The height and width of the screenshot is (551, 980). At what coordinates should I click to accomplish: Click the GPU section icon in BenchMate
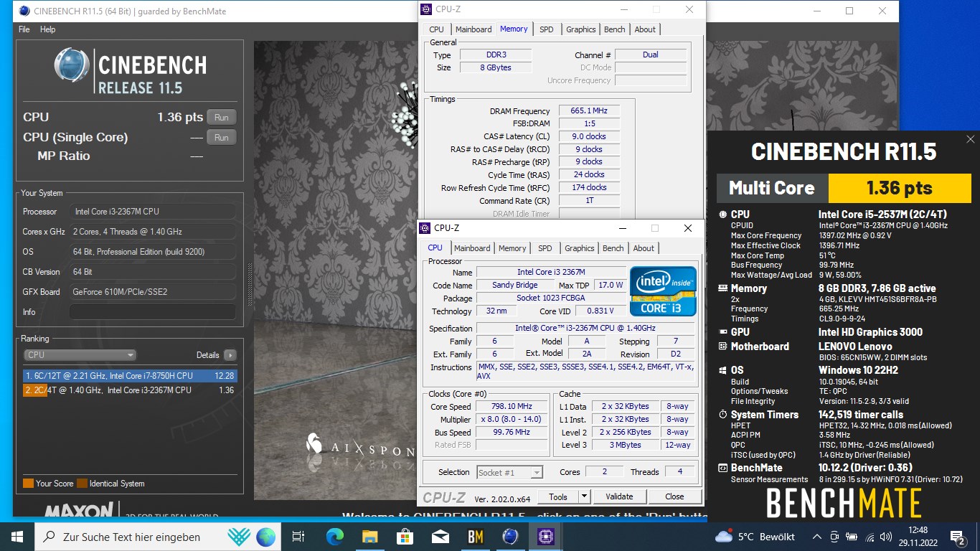(x=722, y=332)
